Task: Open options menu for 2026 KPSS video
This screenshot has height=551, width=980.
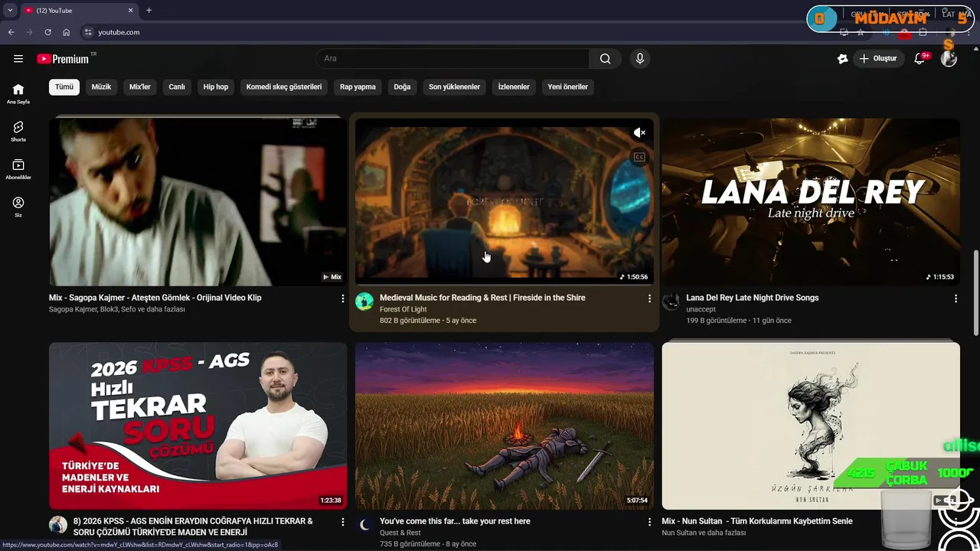Action: coord(343,522)
